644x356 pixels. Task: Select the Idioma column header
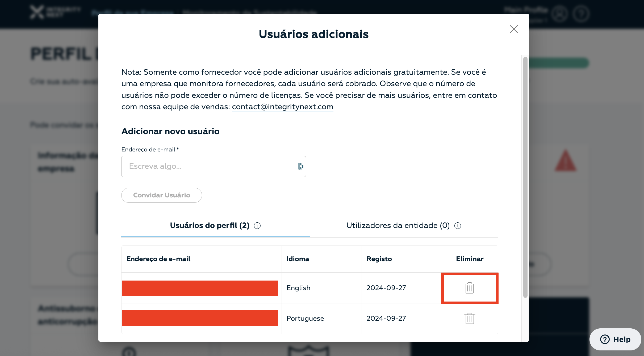[298, 259]
